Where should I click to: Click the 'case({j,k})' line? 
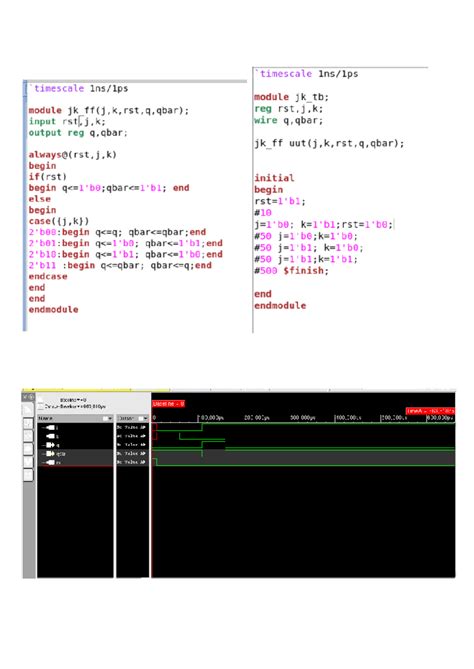click(58, 221)
